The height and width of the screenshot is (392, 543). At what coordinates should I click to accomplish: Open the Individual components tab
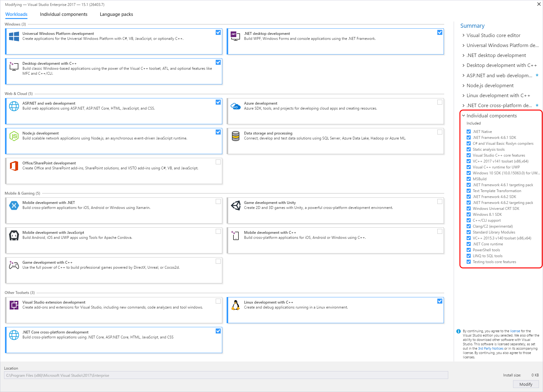pos(64,14)
